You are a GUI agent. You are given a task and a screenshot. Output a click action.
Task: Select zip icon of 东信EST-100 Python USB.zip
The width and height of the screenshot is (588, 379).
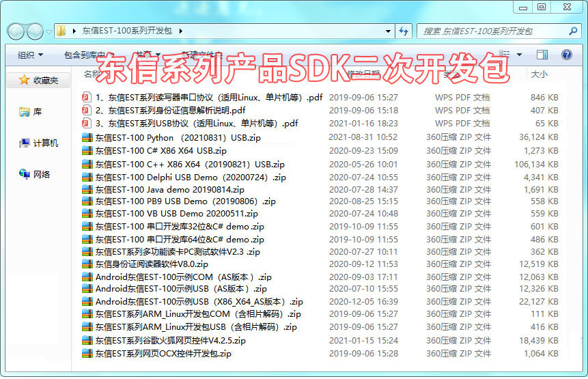tap(87, 137)
